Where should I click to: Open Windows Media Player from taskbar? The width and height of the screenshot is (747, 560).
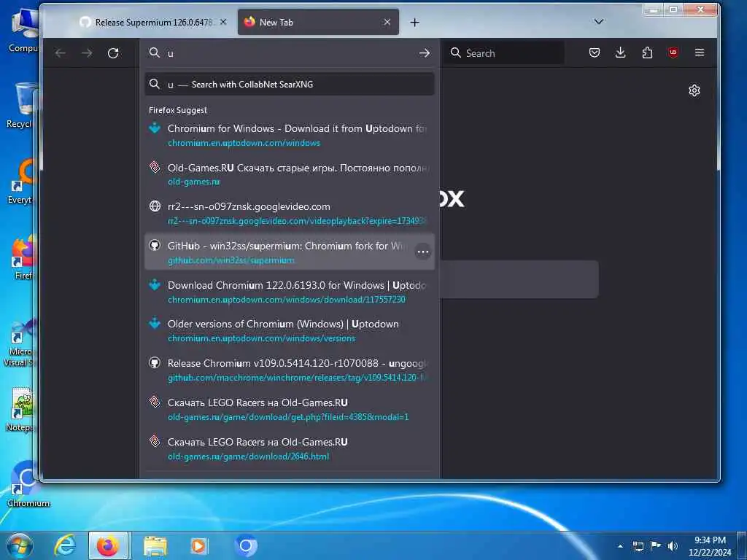[x=198, y=545]
